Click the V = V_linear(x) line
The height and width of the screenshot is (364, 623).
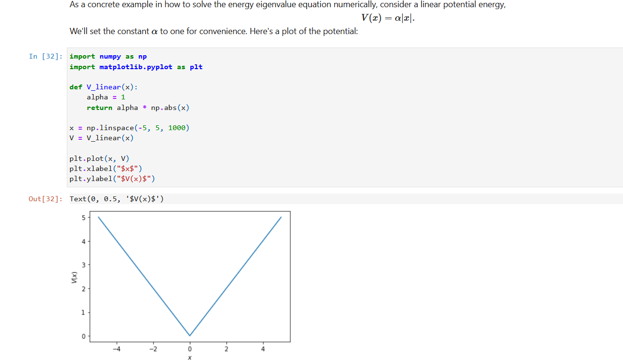tap(101, 138)
